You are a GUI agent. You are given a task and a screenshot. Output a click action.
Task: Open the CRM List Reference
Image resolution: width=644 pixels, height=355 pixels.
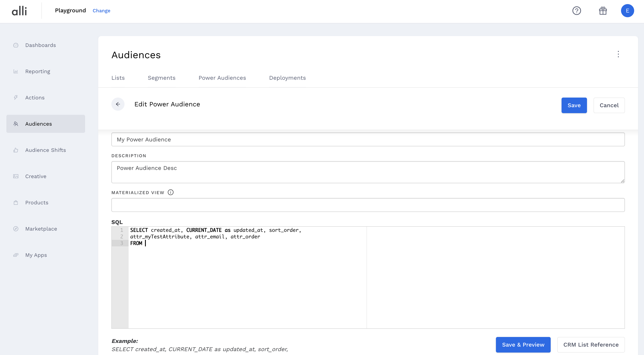point(591,345)
